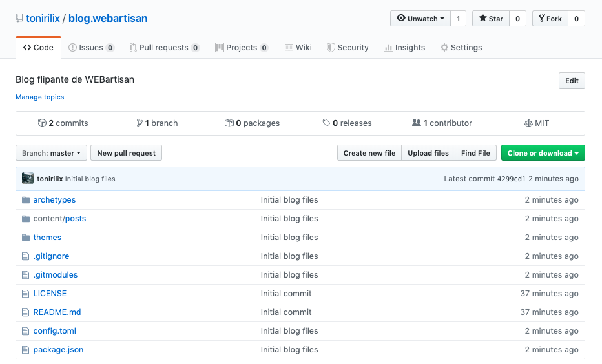
Task: Open the Wiki tab
Action: click(x=298, y=48)
